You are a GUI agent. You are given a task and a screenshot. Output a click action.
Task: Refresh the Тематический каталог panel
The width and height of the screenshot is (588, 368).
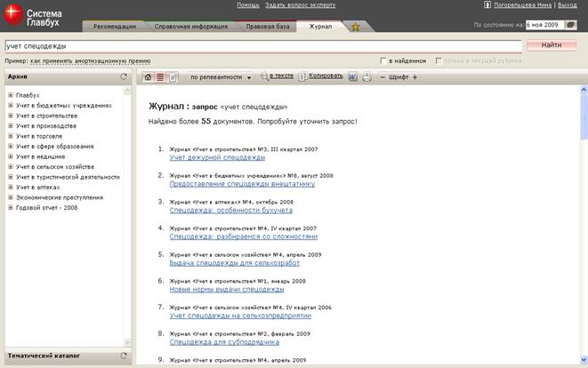pyautogui.click(x=124, y=356)
